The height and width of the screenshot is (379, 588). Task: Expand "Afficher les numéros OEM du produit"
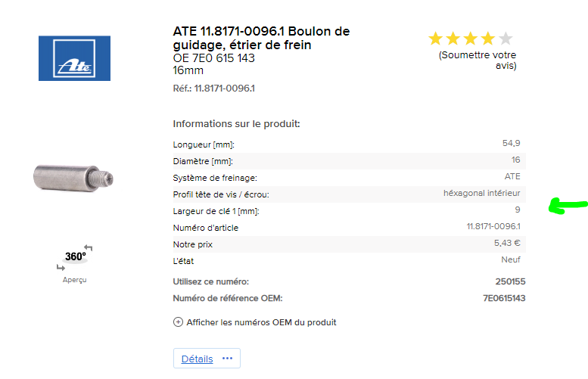coord(261,322)
